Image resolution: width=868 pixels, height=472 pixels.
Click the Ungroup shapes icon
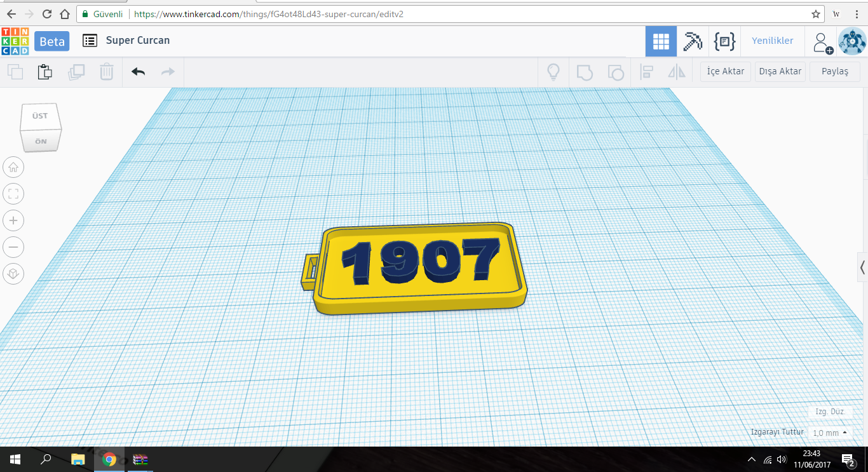(x=616, y=72)
